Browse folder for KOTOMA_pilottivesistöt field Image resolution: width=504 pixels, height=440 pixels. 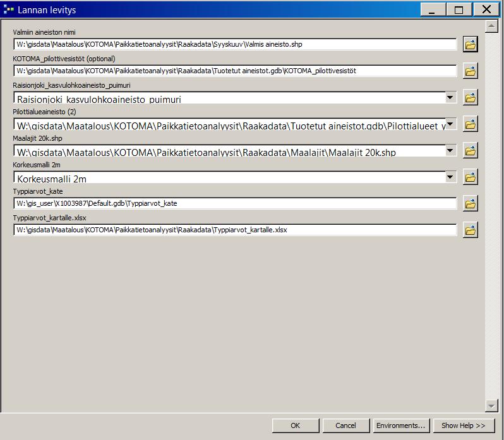[x=471, y=71]
